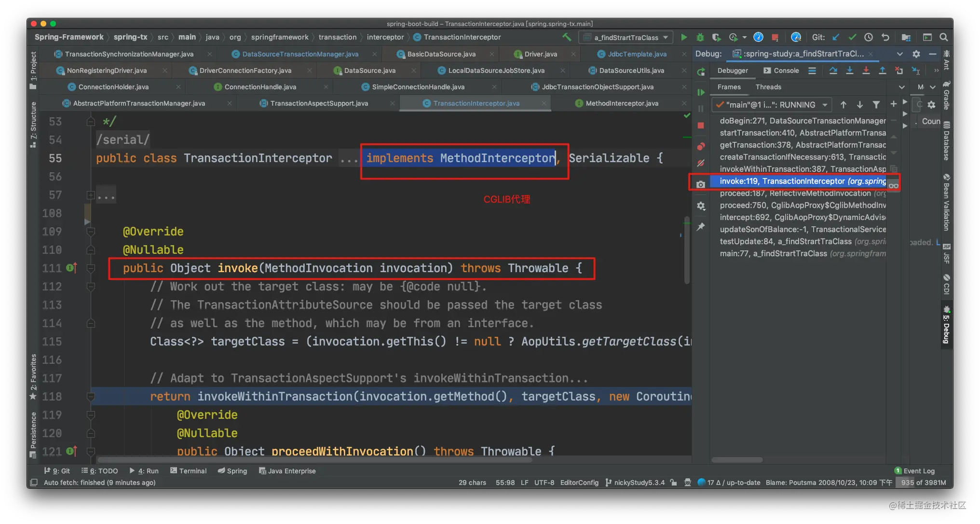Open the 6: TODO tool window
This screenshot has height=524, width=980.
(x=100, y=471)
